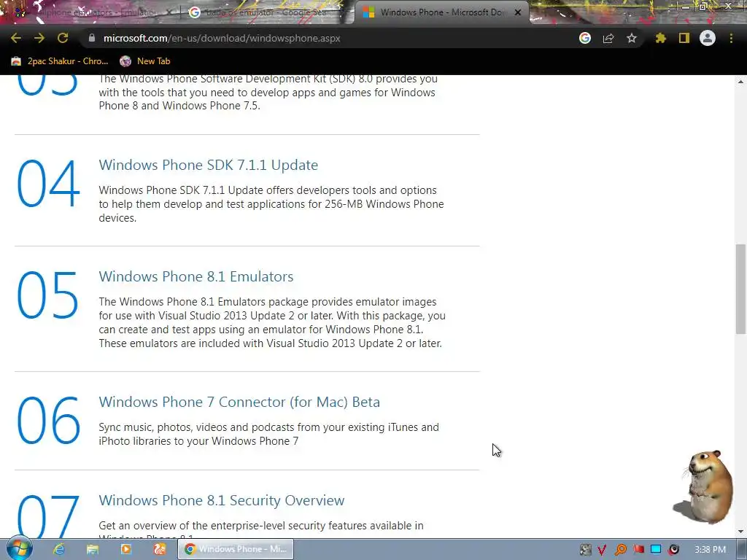Click the round dark tray icon
This screenshot has height=560, width=747.
(674, 550)
